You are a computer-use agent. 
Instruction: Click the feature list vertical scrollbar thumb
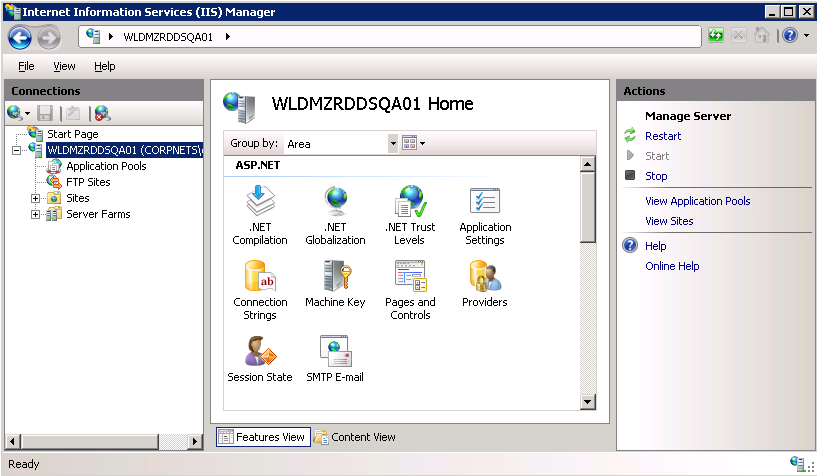pyautogui.click(x=588, y=207)
